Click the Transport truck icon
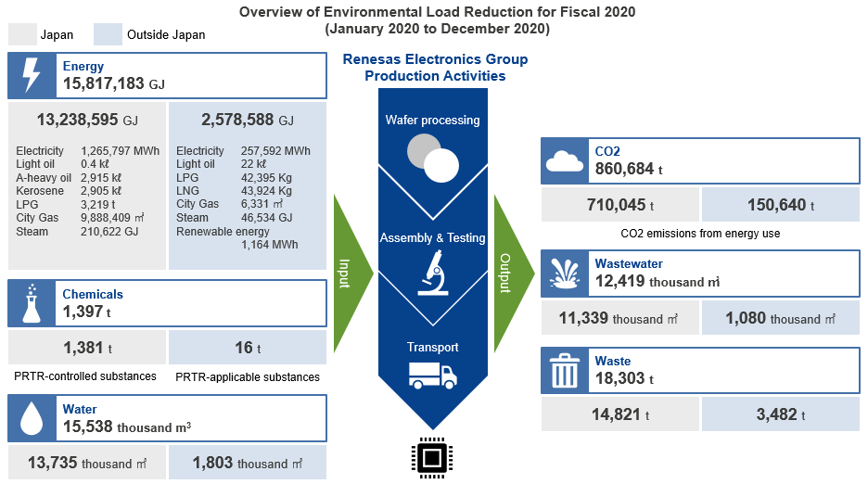This screenshot has width=868, height=484. 433,376
